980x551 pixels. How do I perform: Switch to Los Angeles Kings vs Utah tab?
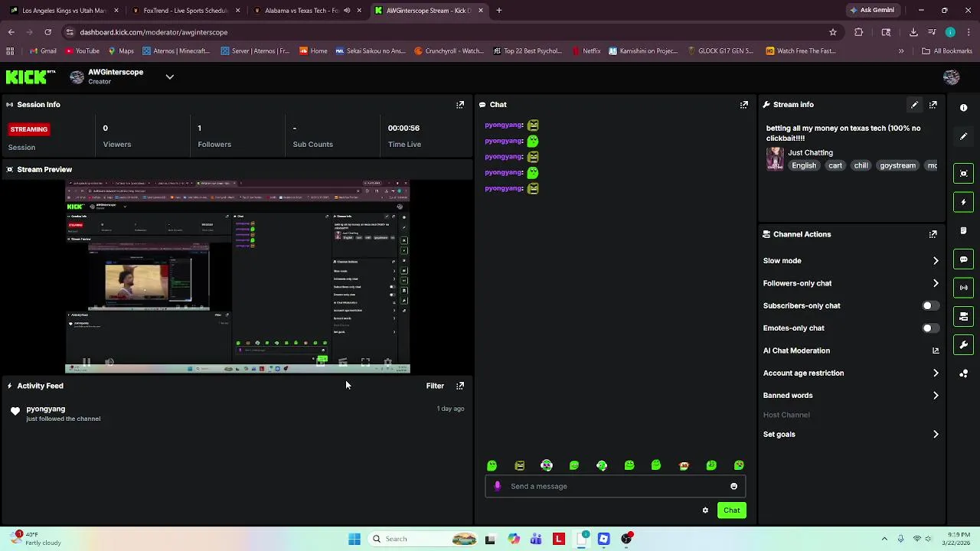click(x=64, y=11)
